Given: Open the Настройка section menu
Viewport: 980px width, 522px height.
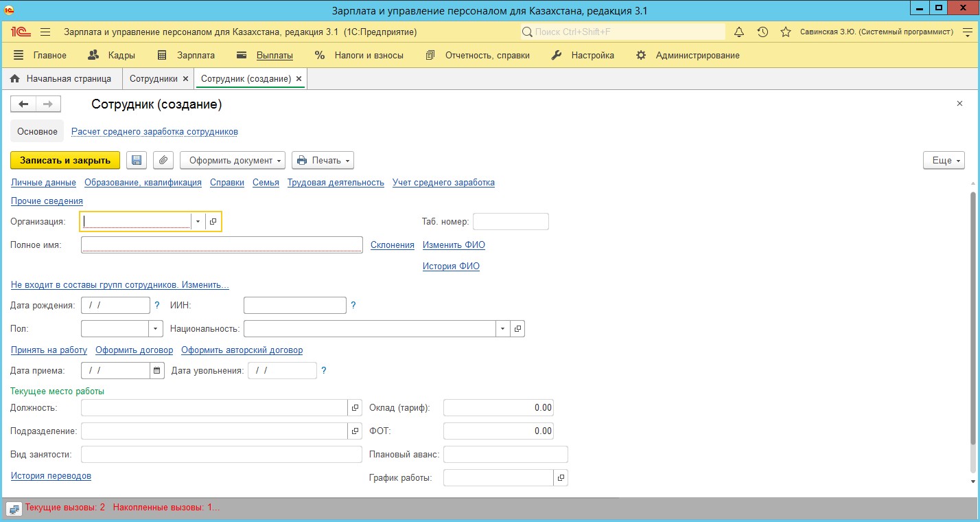Looking at the screenshot, I should (x=583, y=56).
